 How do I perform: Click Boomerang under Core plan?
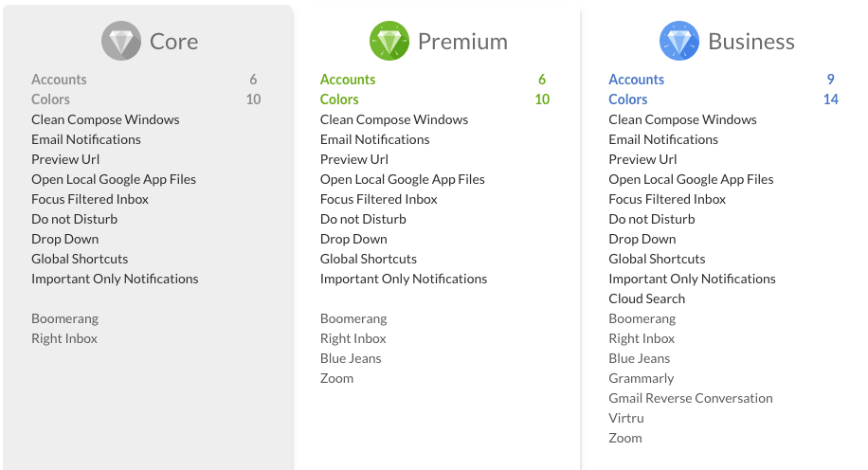64,318
